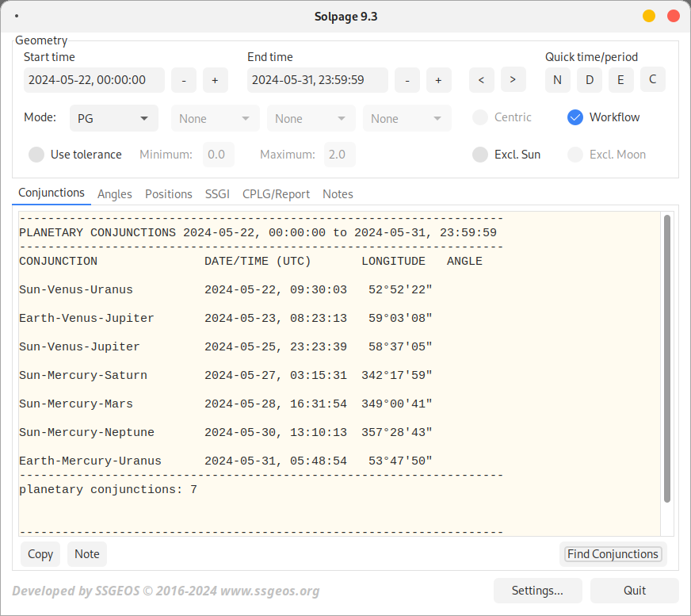Open the middle None dropdown
The width and height of the screenshot is (691, 616).
311,118
